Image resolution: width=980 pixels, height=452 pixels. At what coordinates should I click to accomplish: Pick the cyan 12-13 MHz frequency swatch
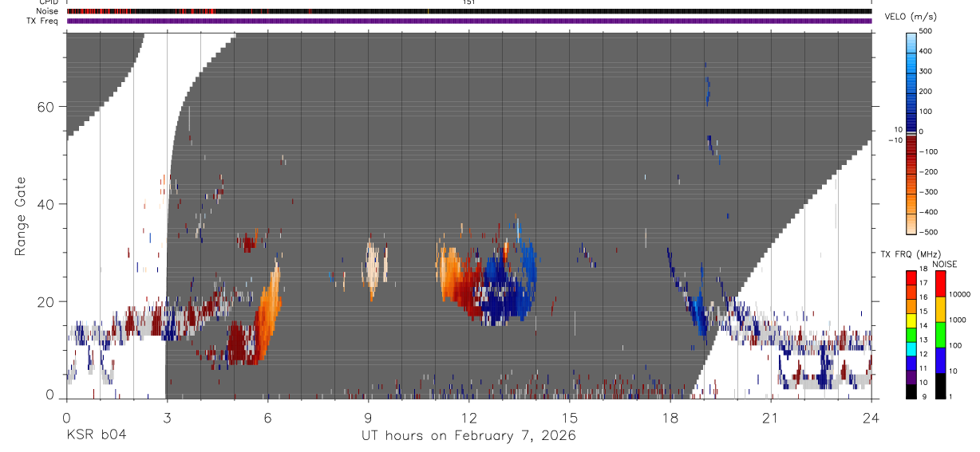[912, 349]
